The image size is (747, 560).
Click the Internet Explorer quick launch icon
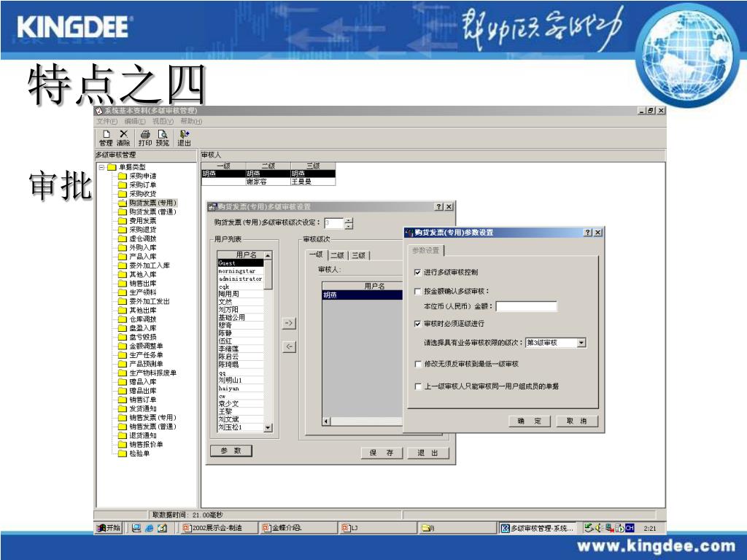pos(149,528)
